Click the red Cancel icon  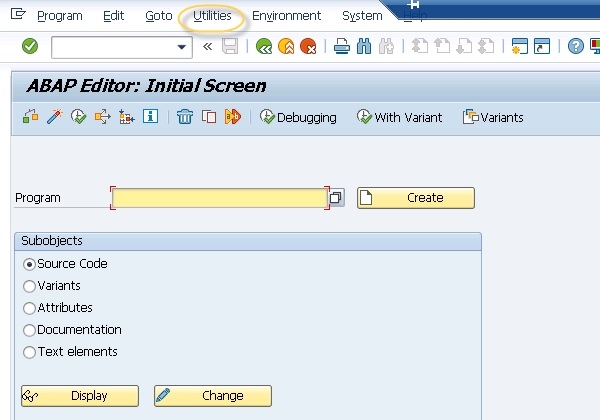tap(308, 46)
